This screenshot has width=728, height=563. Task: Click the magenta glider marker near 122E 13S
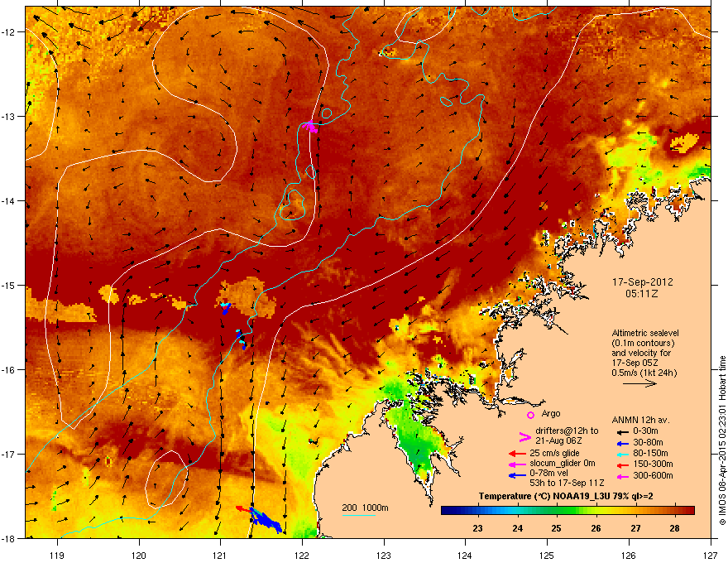click(310, 125)
